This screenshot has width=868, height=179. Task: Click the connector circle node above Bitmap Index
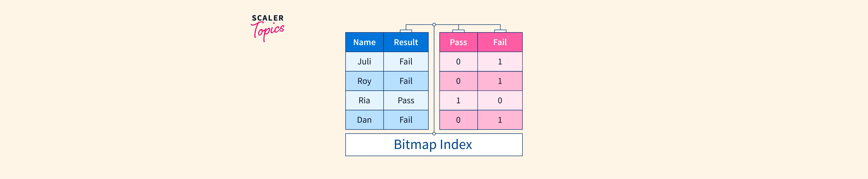[434, 134]
